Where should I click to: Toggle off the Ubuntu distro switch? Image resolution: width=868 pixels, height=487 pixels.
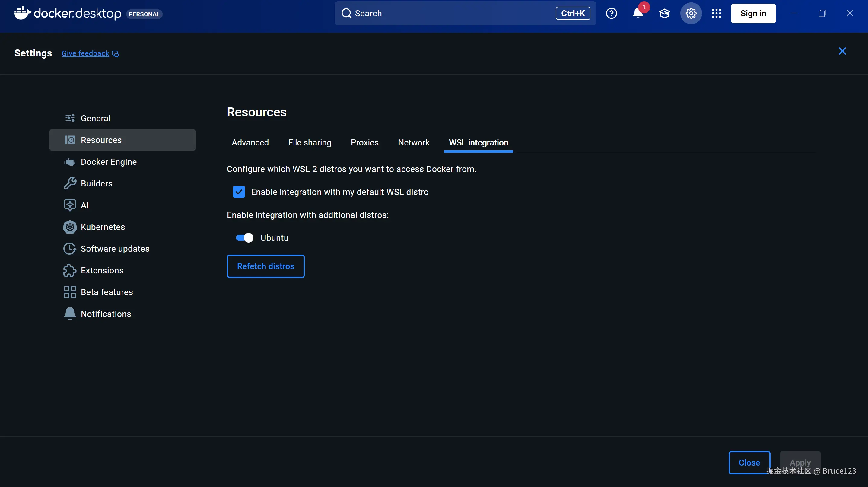point(245,238)
